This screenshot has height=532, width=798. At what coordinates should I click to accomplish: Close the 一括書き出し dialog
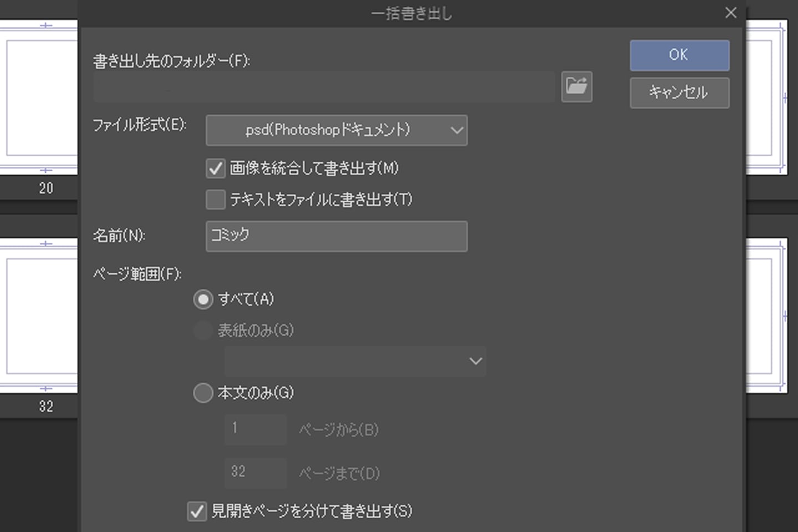(730, 12)
